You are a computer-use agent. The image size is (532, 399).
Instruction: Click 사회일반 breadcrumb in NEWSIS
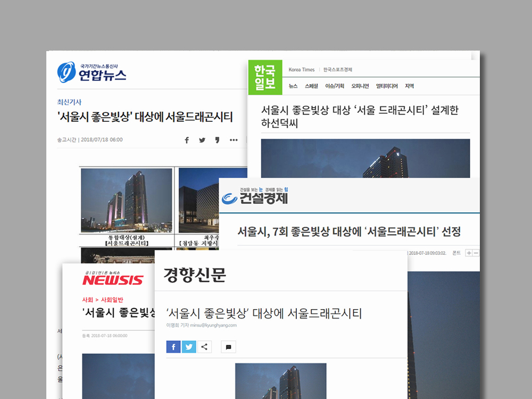(112, 300)
